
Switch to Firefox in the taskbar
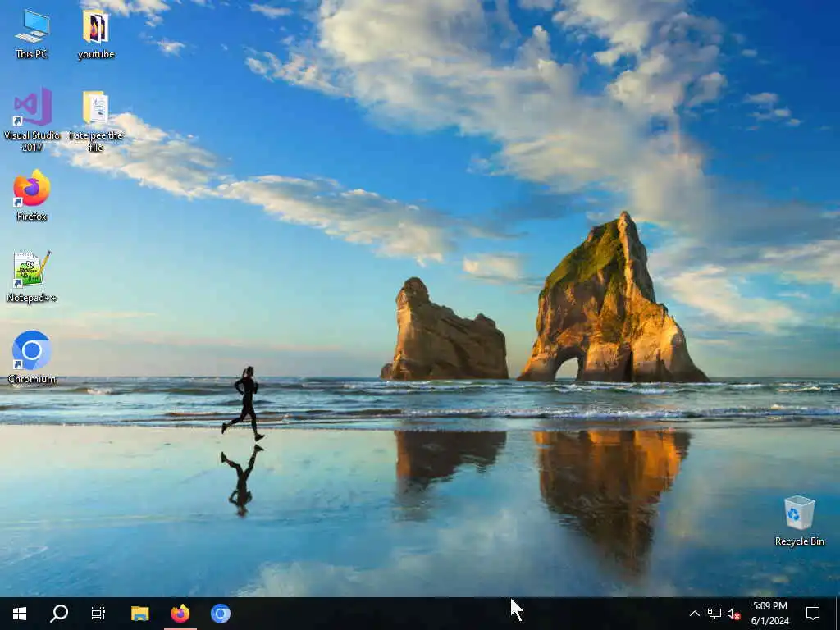pos(180,614)
